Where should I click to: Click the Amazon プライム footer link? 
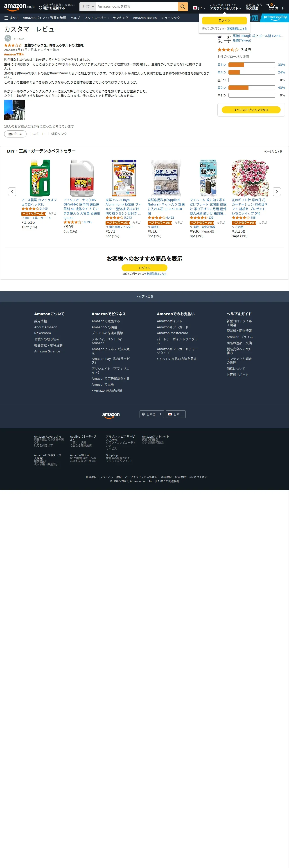pos(239,337)
